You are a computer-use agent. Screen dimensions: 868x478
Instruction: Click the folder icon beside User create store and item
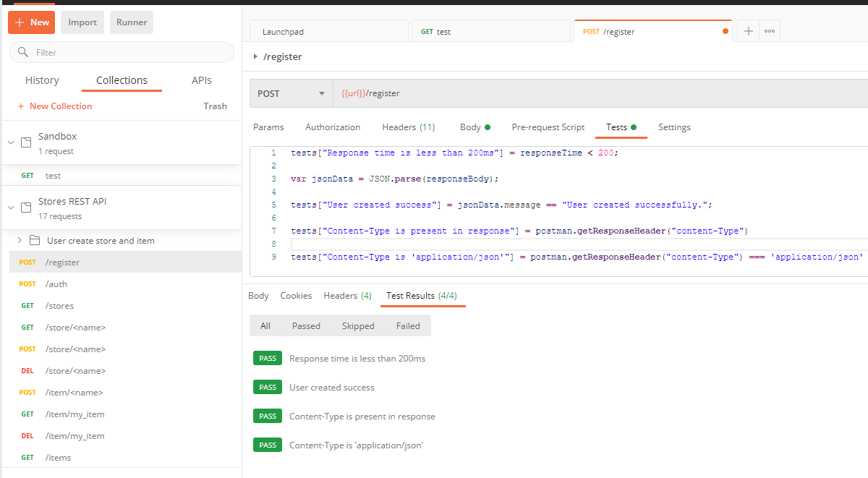coord(35,240)
